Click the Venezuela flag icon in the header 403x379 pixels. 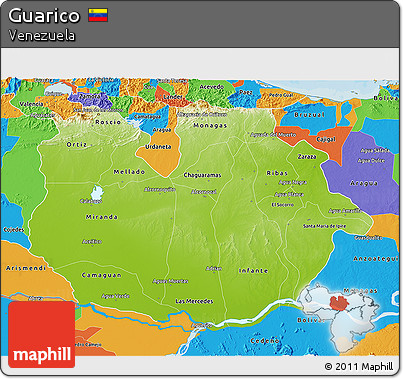coord(98,15)
